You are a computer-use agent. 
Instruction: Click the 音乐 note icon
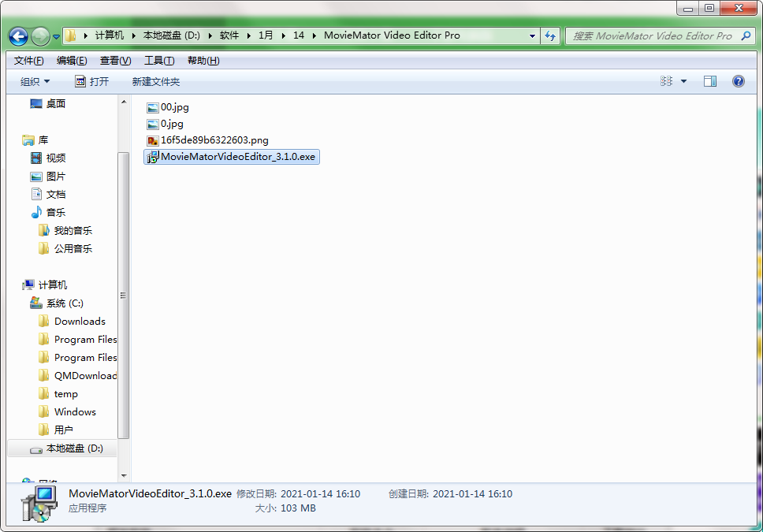[36, 212]
